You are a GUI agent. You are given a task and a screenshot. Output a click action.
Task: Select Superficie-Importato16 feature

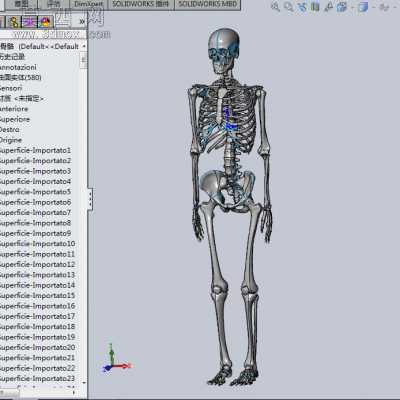pyautogui.click(x=37, y=306)
